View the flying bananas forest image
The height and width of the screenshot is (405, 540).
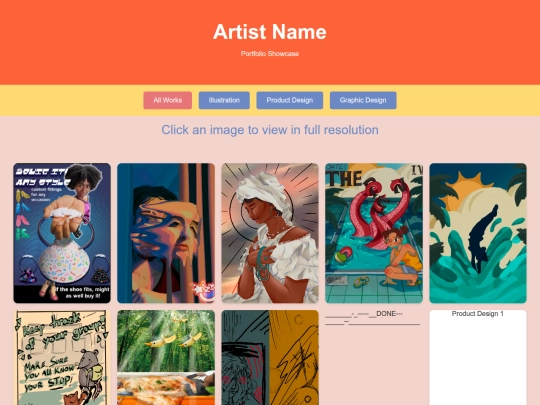click(166, 357)
